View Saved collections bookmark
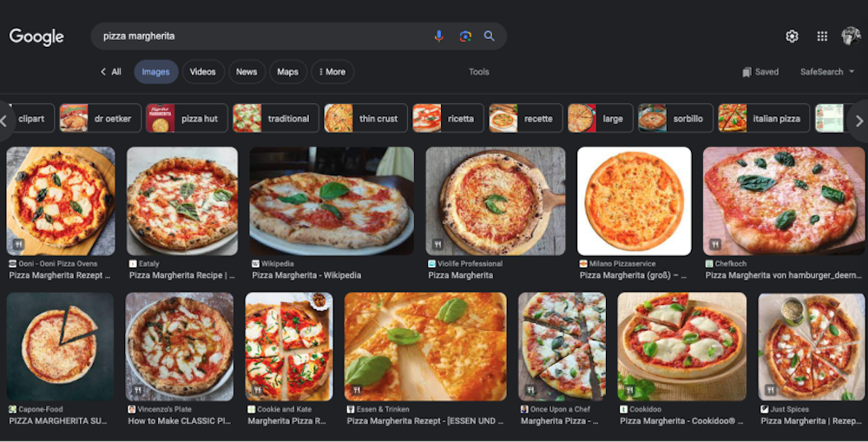This screenshot has width=868, height=442. [760, 72]
